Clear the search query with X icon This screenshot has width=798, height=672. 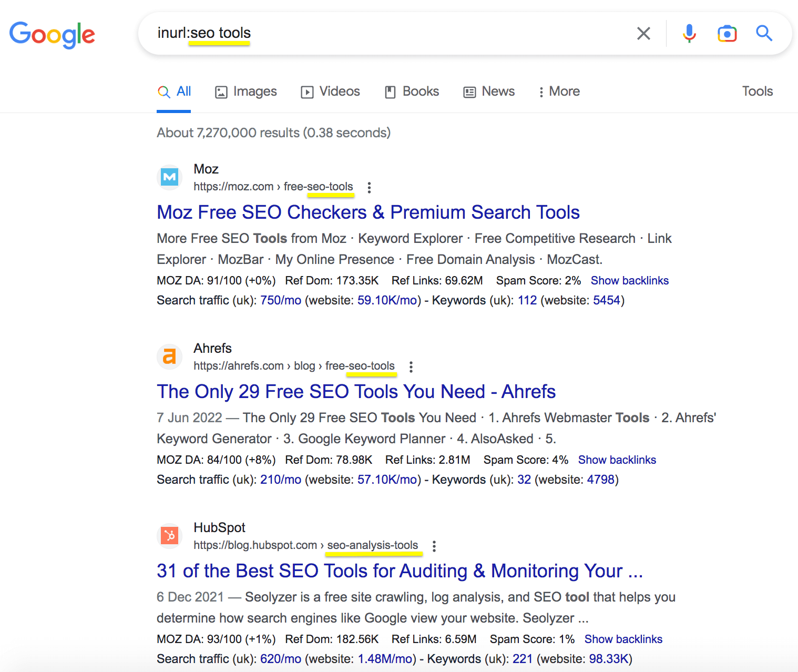click(643, 34)
